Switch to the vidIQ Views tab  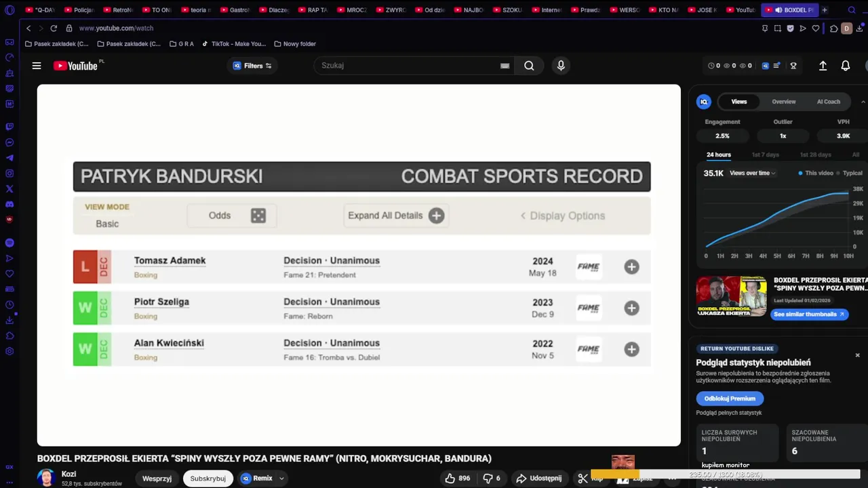(739, 102)
